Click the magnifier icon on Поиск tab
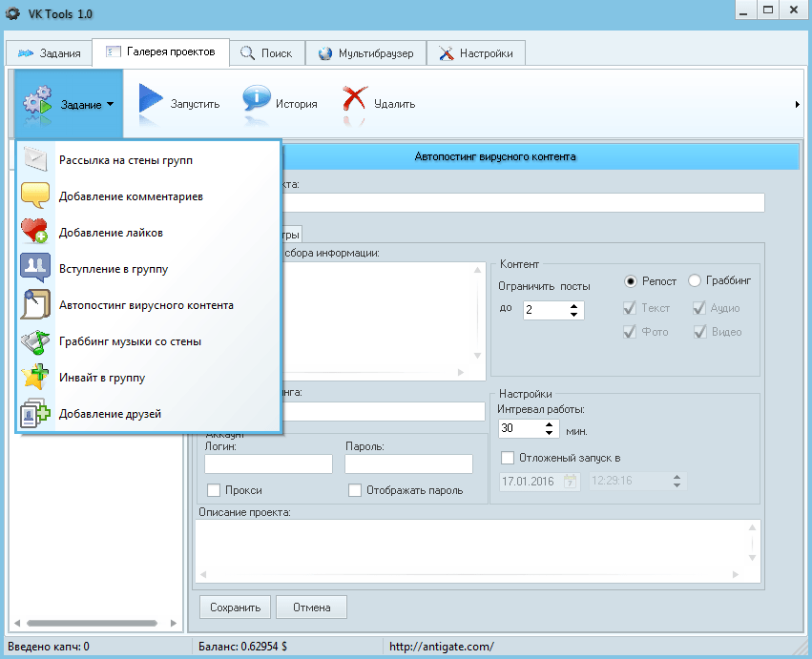 tap(247, 53)
